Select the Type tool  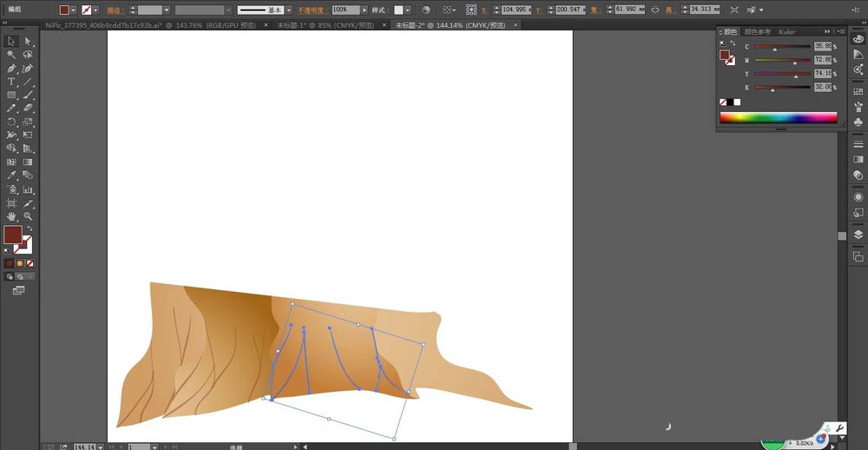tap(11, 82)
